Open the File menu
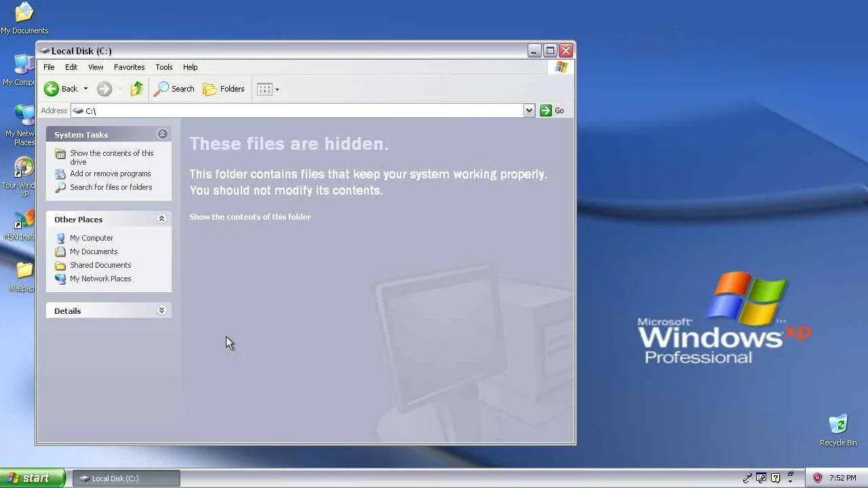The image size is (868, 488). tap(49, 67)
